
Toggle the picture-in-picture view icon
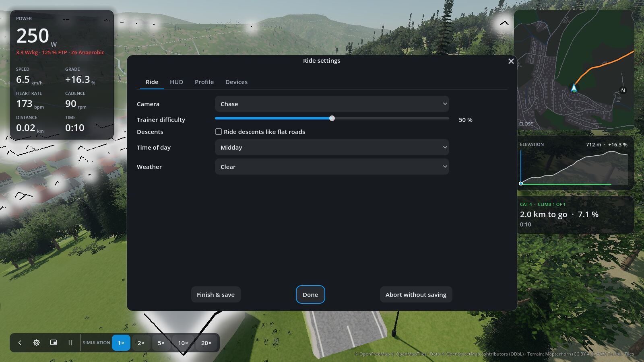click(x=54, y=343)
